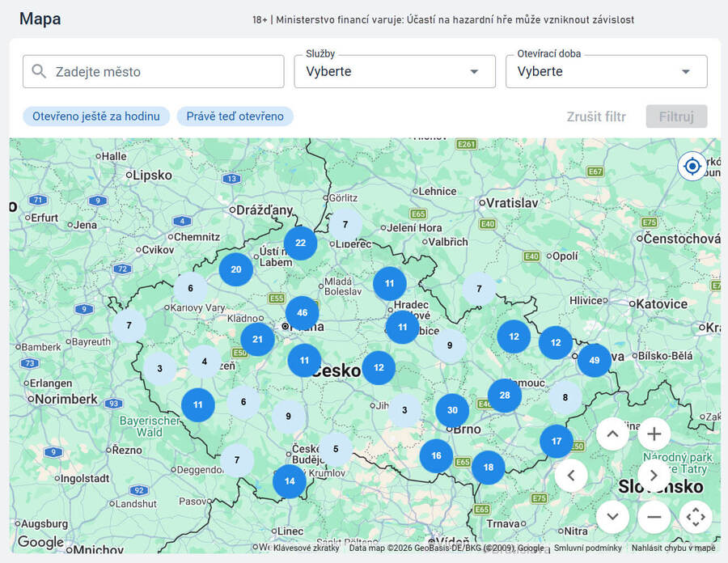The image size is (728, 563).
Task: Open the cluster marker showing 3 near Jihlava
Action: [x=404, y=410]
